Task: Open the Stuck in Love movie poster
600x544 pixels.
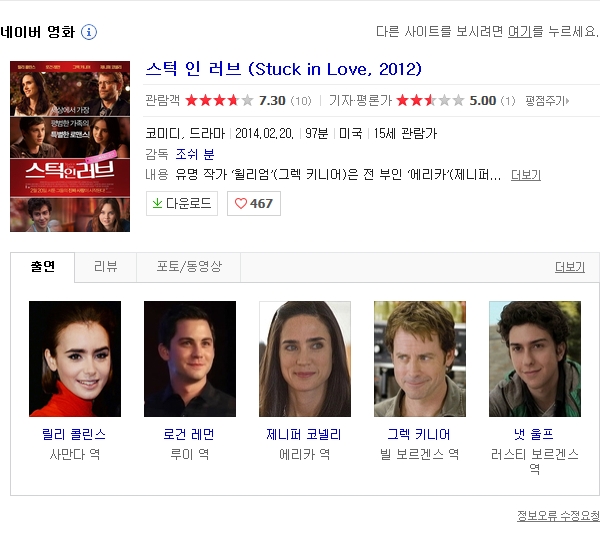Action: [x=70, y=146]
